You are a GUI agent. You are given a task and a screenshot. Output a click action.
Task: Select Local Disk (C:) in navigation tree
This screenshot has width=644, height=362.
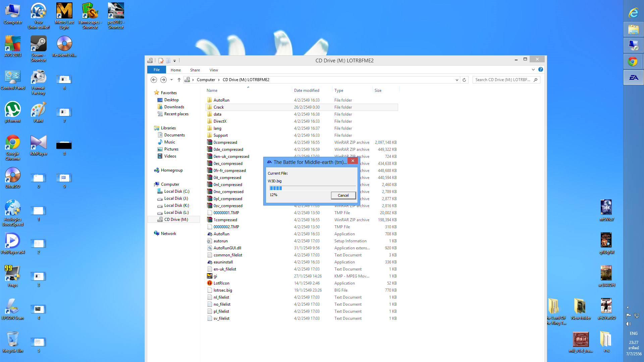coord(176,191)
